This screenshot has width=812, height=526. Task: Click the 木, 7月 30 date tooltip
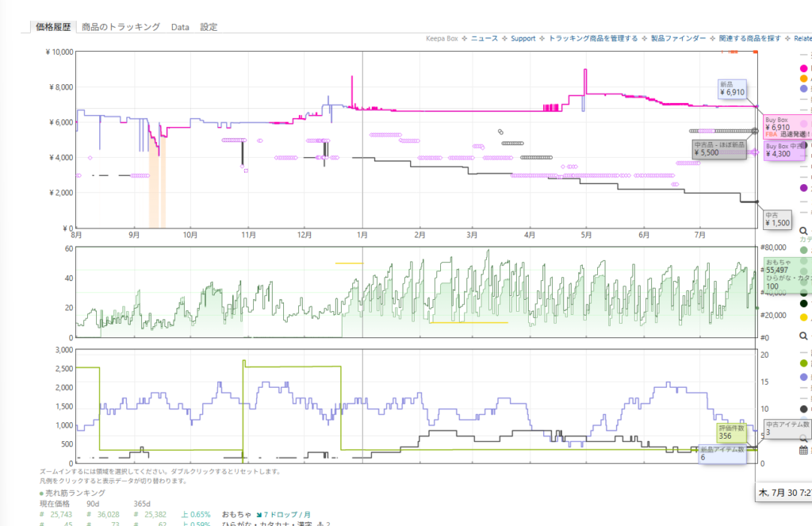(x=784, y=493)
